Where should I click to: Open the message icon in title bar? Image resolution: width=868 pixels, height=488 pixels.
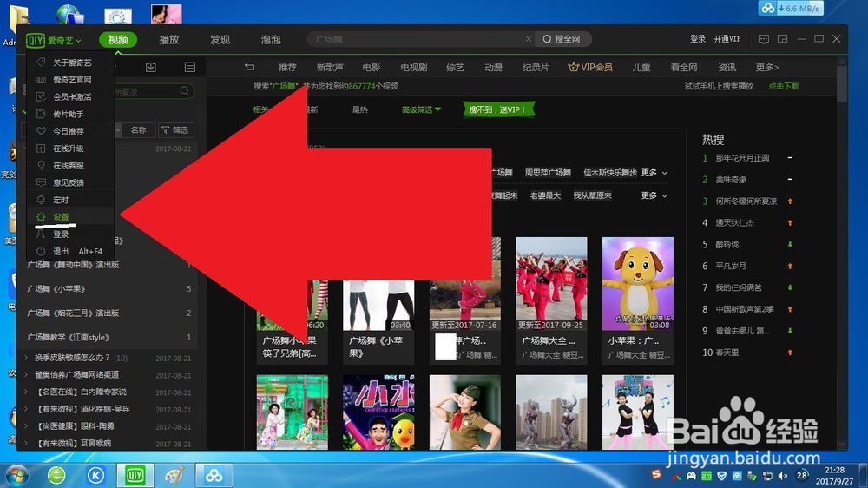[x=763, y=39]
